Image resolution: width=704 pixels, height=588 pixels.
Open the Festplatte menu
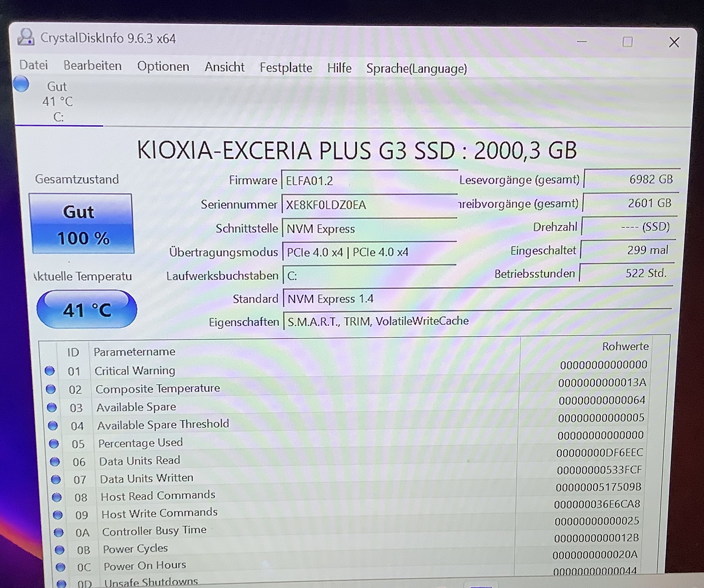tap(285, 68)
